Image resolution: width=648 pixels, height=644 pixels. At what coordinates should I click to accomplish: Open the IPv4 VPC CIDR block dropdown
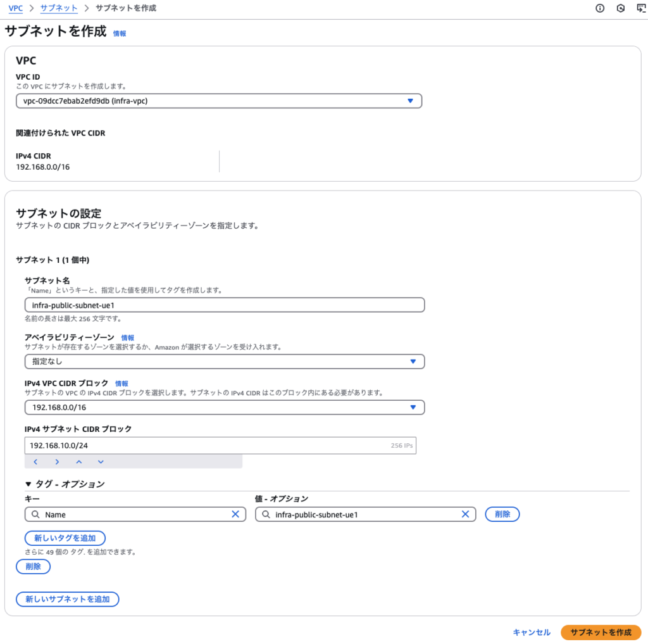(x=224, y=407)
